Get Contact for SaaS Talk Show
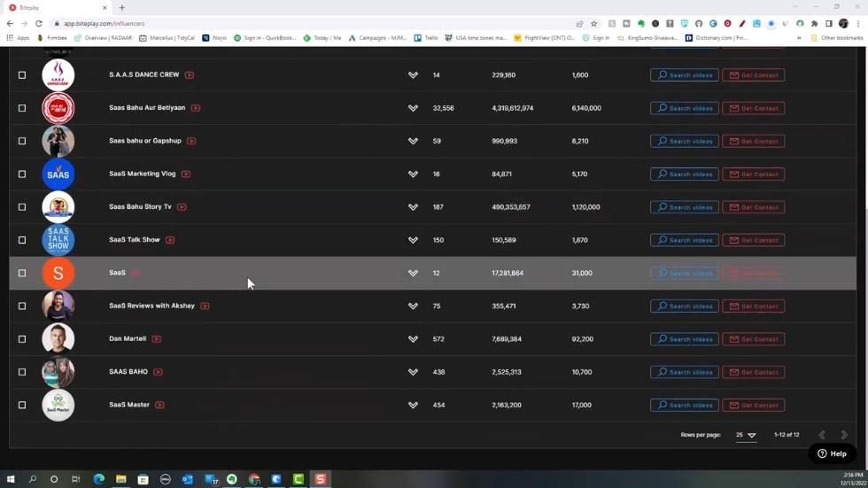Screen dimensions: 868x488 754,240
